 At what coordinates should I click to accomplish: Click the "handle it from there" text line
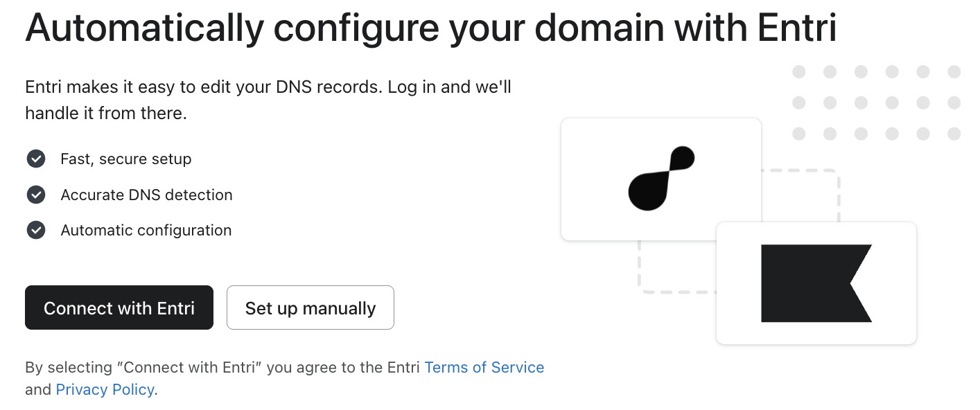tap(105, 112)
